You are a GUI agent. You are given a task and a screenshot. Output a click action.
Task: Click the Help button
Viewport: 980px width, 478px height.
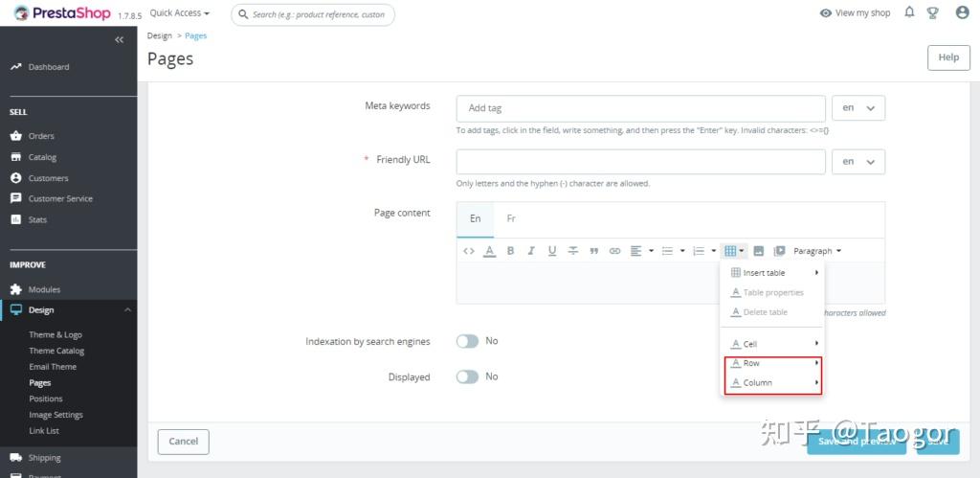pos(948,57)
